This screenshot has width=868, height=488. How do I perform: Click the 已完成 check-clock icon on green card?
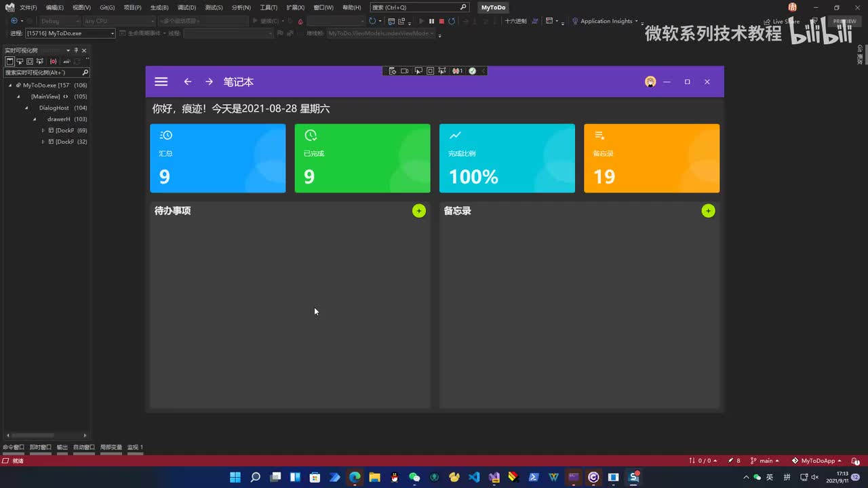pos(311,136)
